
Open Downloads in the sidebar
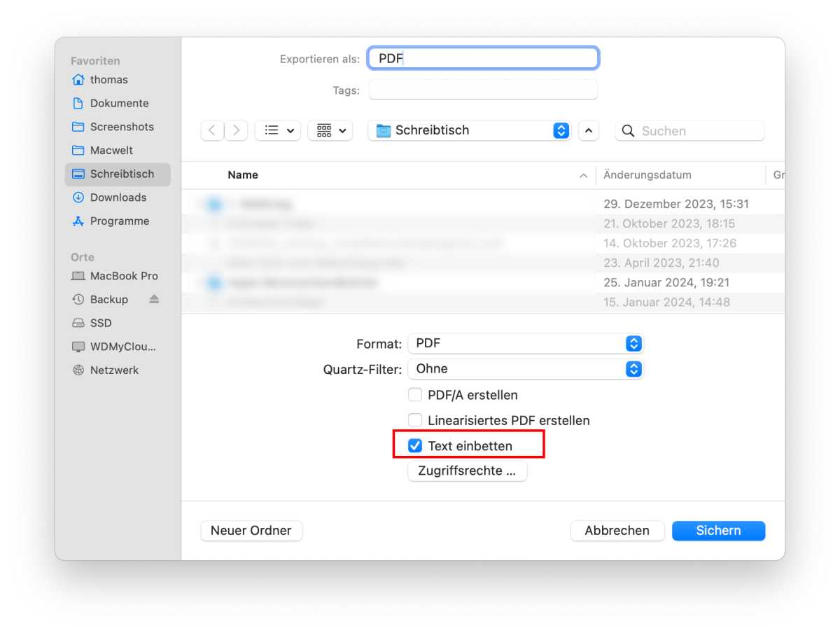118,197
